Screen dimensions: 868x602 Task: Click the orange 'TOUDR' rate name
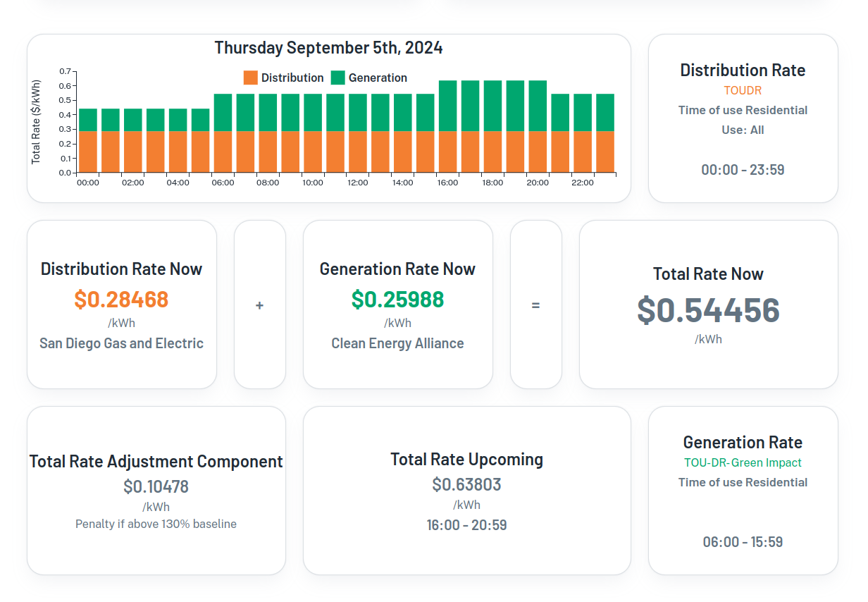743,90
